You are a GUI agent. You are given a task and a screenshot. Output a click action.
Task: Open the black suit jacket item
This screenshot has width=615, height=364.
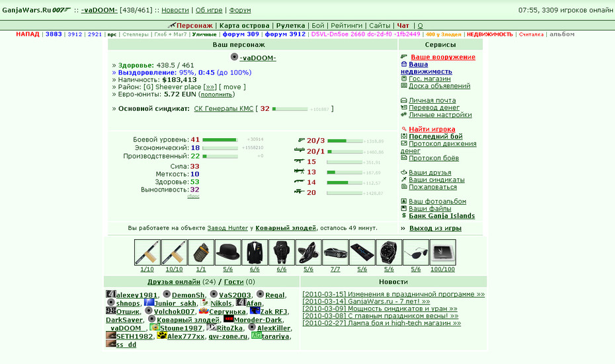pos(255,253)
